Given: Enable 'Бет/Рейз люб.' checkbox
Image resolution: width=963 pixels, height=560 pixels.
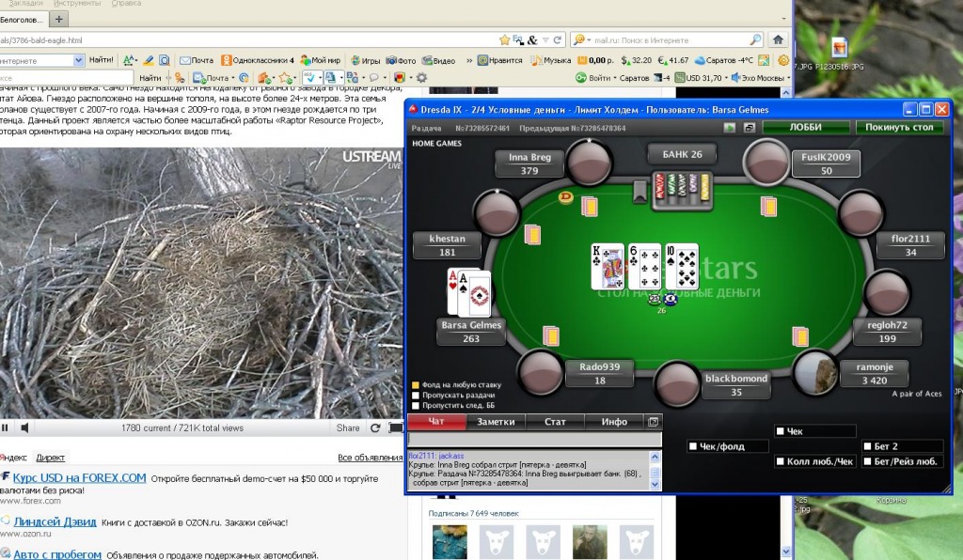Looking at the screenshot, I should [867, 461].
